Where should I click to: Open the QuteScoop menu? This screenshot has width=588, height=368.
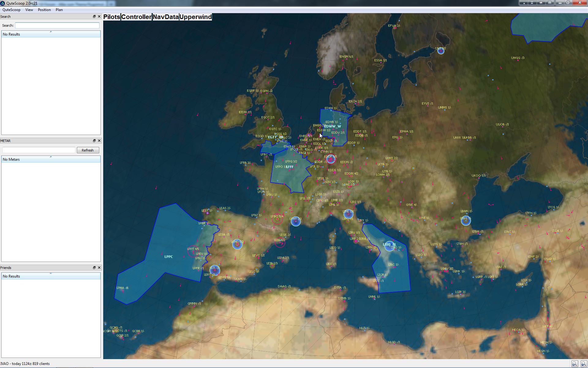tap(12, 10)
